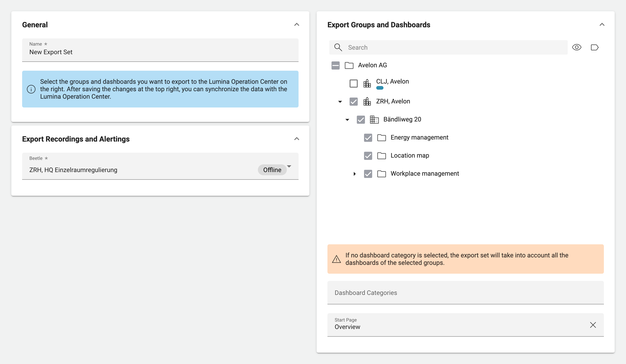
Task: Toggle the Avelon AG checkbox
Action: [x=335, y=65]
